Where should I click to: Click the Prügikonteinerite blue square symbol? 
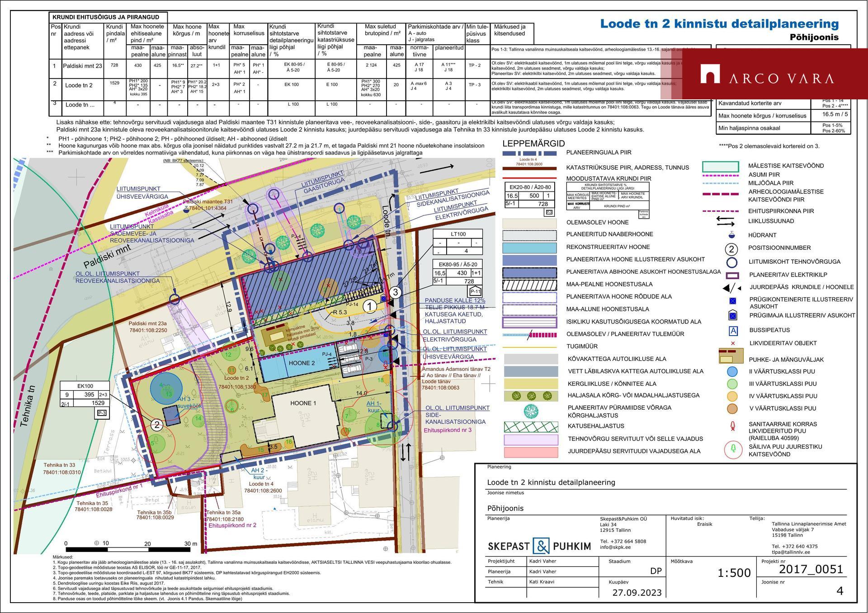pos(733,300)
